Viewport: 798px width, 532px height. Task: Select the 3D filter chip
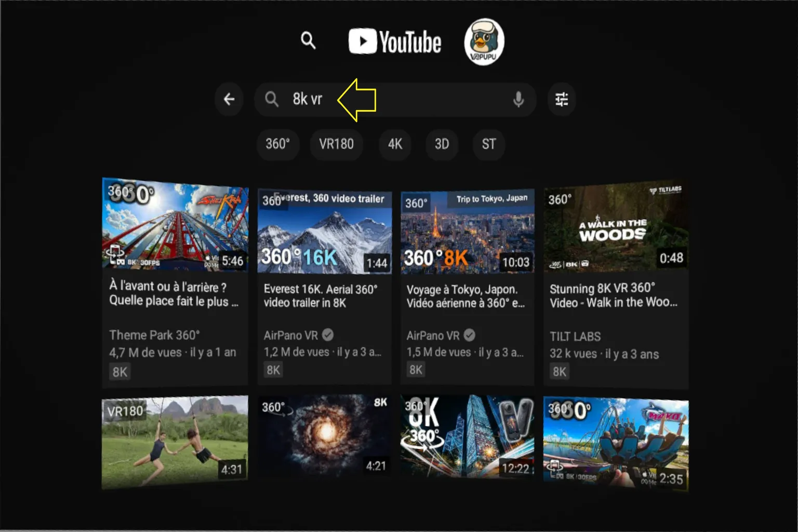442,144
